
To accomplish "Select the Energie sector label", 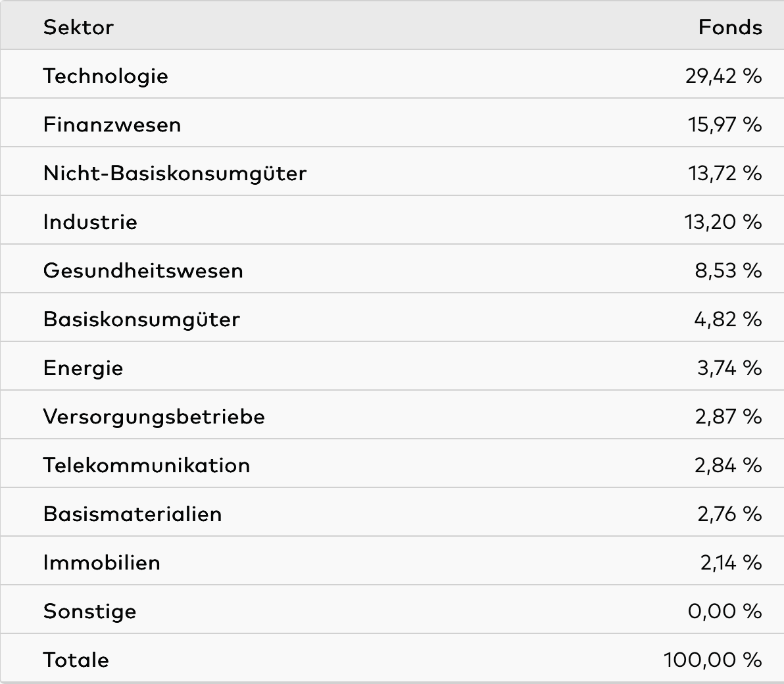I will click(83, 368).
